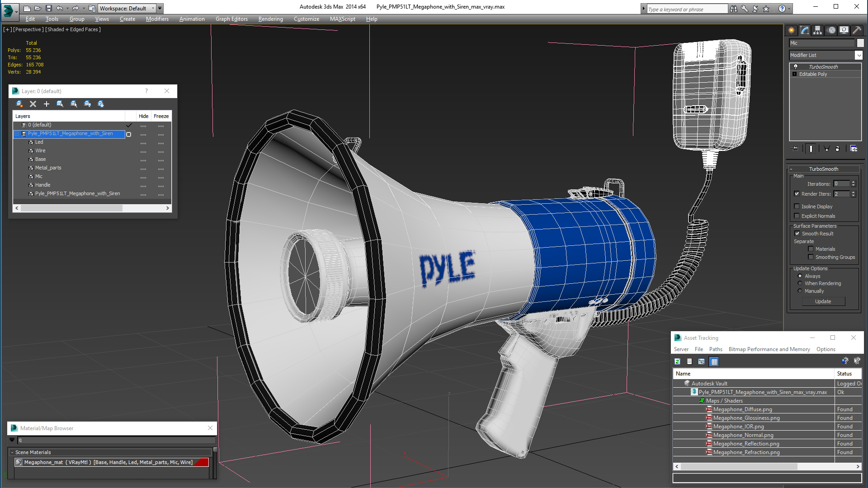
Task: Open the undo history dropdown arrow
Action: [x=67, y=8]
